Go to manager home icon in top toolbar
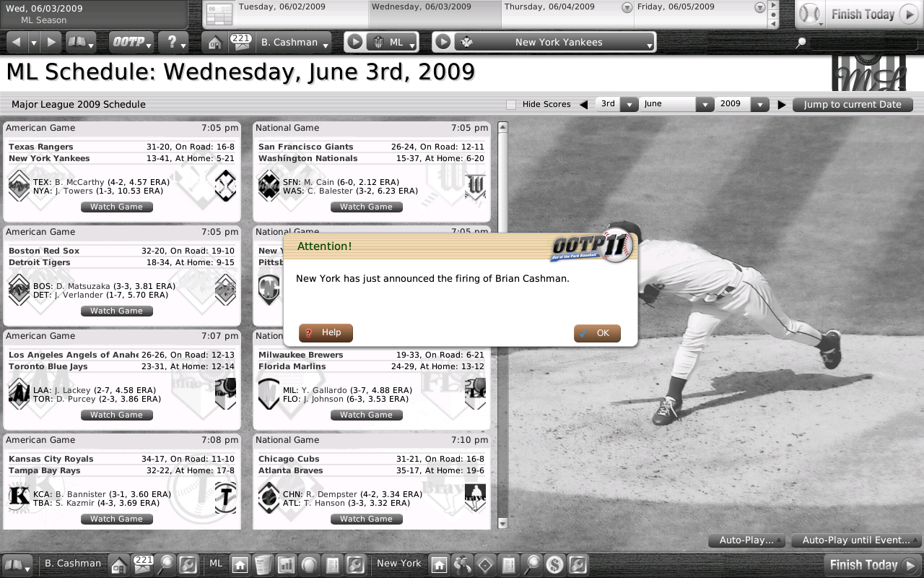 coord(214,43)
